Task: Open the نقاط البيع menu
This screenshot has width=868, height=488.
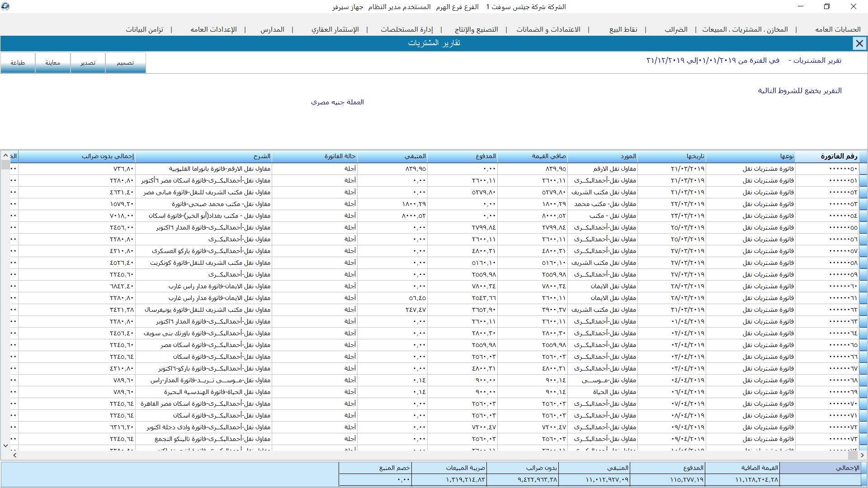Action: pyautogui.click(x=623, y=29)
